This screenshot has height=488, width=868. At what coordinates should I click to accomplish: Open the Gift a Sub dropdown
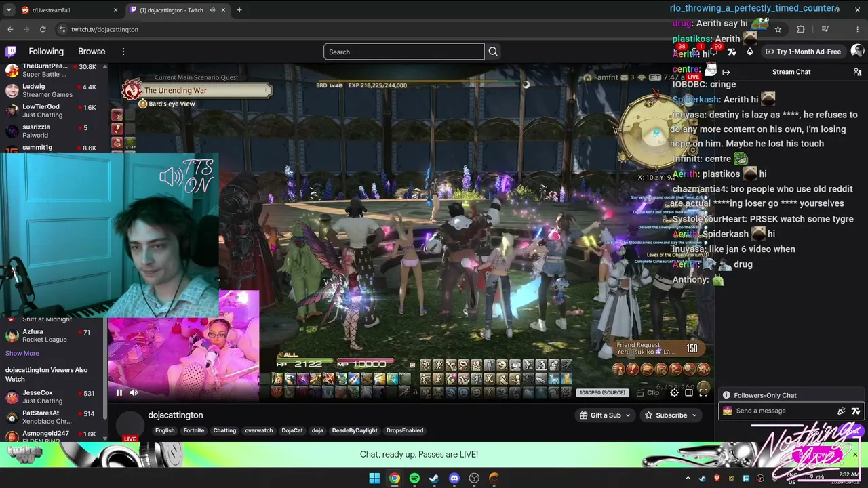click(606, 415)
